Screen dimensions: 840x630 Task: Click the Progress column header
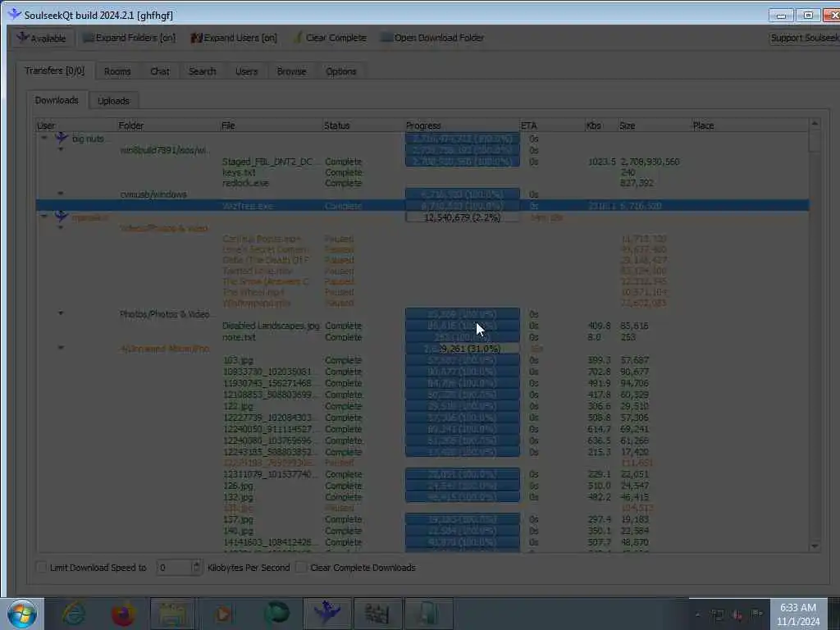[461, 126]
